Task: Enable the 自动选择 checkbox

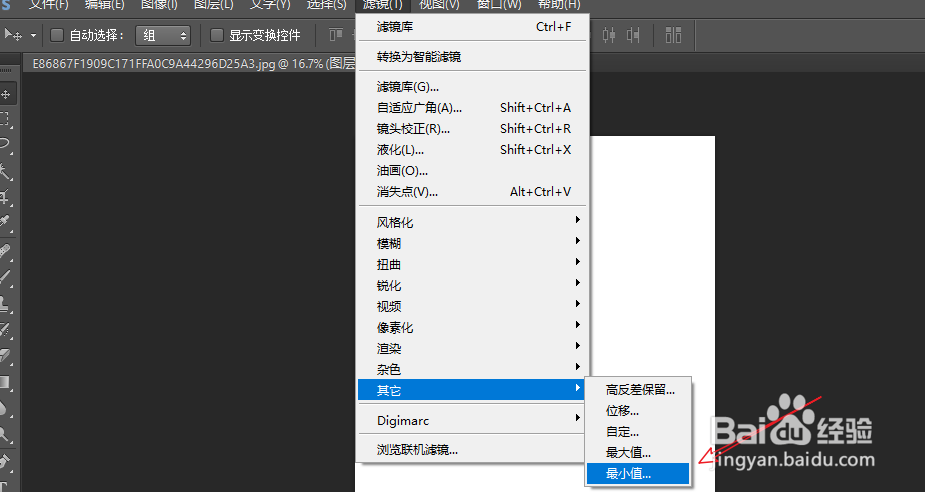Action: 57,35
